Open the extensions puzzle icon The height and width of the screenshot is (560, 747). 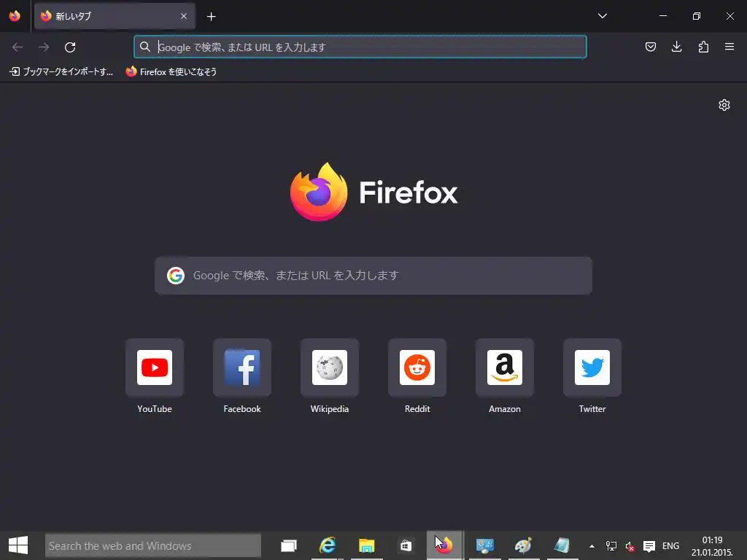703,47
